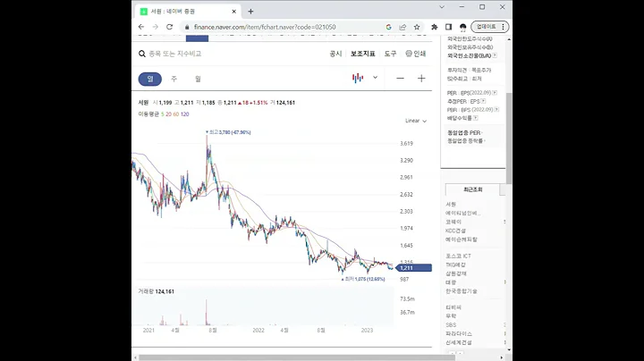Open TKG애강 in recent list

456,265
